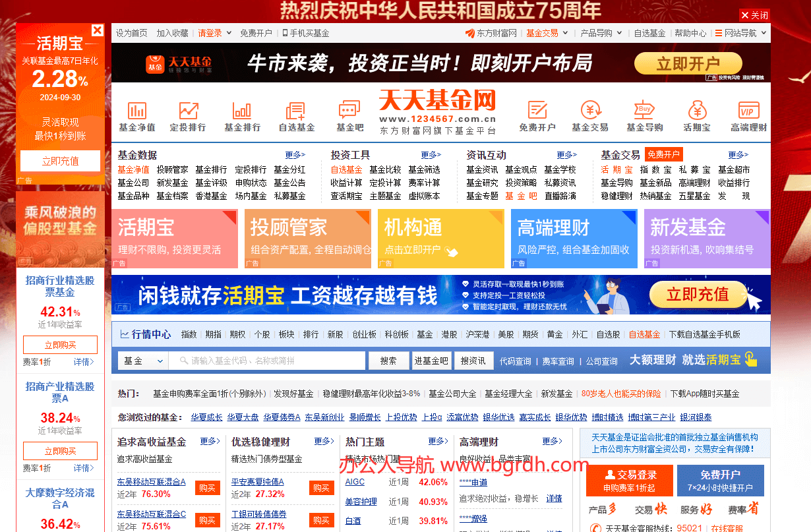Click the 设为首页 link
811x532 pixels.
pos(132,33)
